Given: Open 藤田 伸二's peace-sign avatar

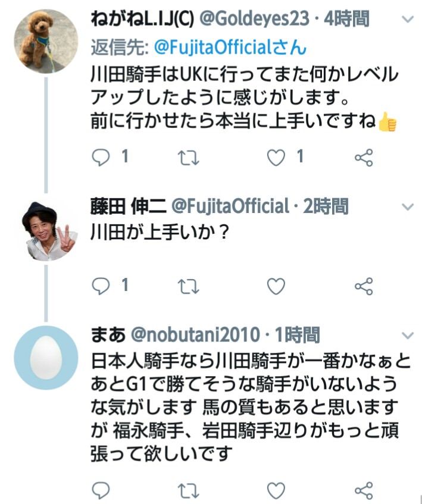Looking at the screenshot, I should pos(45,229).
